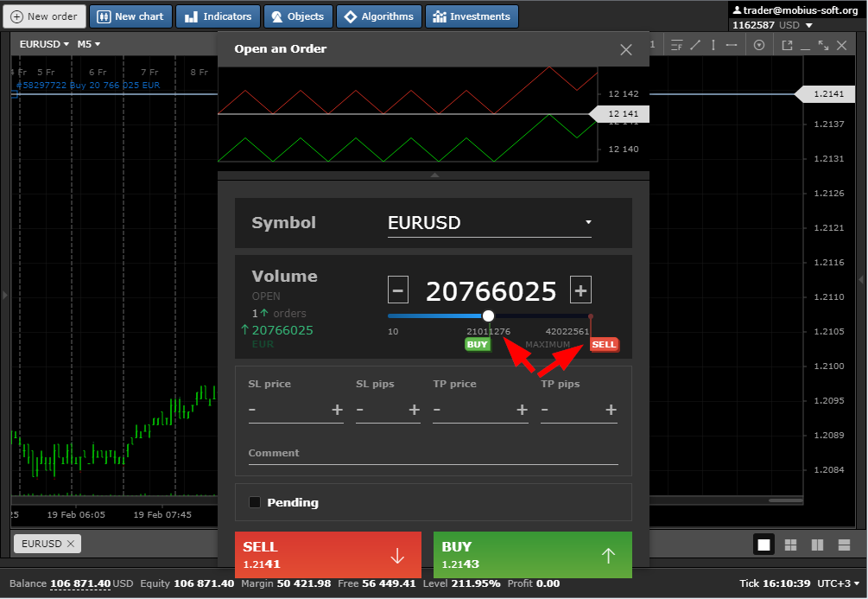868x599 pixels.
Task: Click the Level 211.95% status value
Action: (x=476, y=583)
